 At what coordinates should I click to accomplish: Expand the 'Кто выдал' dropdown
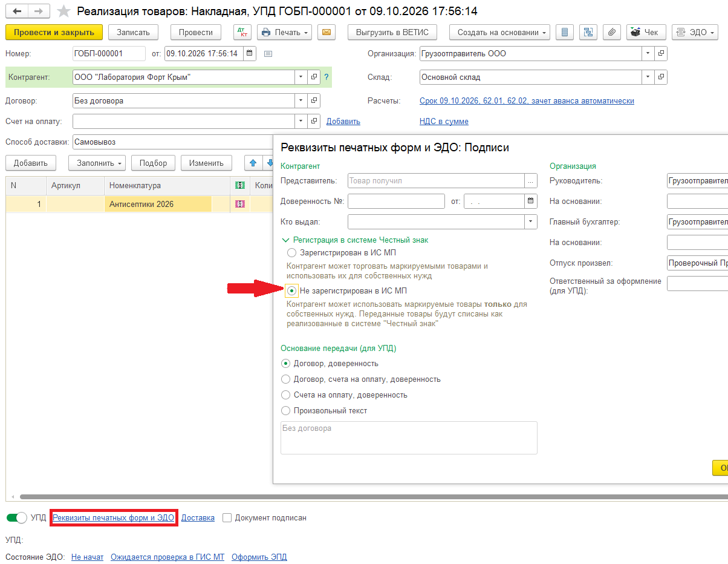coord(531,222)
